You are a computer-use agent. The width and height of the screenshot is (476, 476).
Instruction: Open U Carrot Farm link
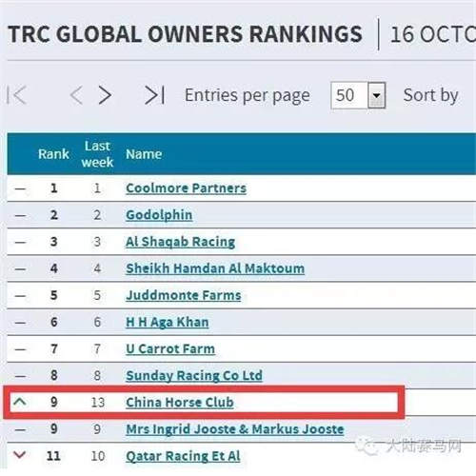[x=170, y=349]
